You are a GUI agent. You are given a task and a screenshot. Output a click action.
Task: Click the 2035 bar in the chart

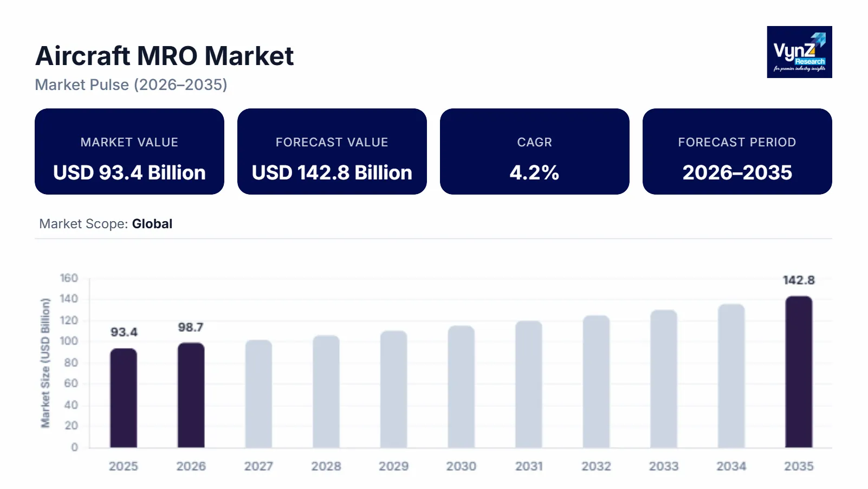click(x=799, y=372)
